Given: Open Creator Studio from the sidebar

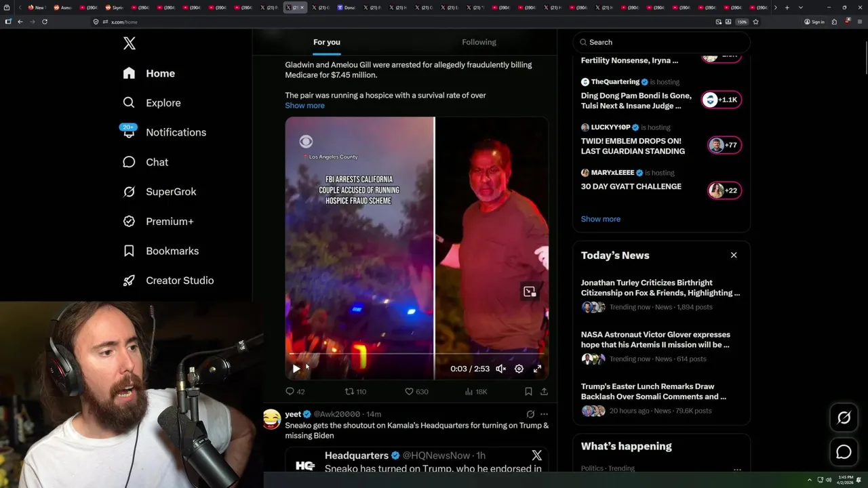Looking at the screenshot, I should click(168, 281).
